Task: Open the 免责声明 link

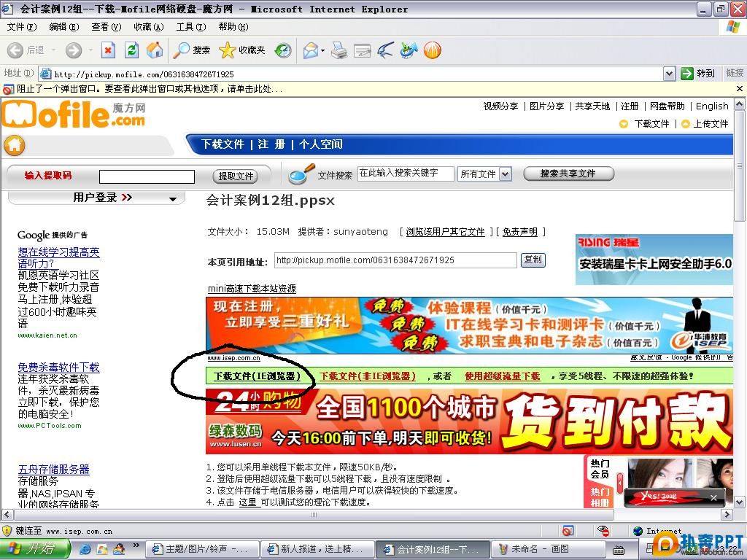Action: (x=519, y=232)
